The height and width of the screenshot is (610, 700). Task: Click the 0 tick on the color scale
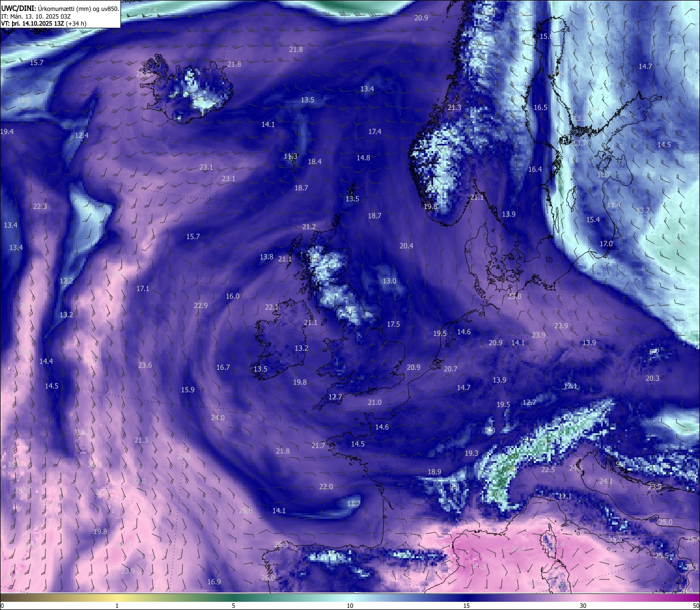(2, 606)
